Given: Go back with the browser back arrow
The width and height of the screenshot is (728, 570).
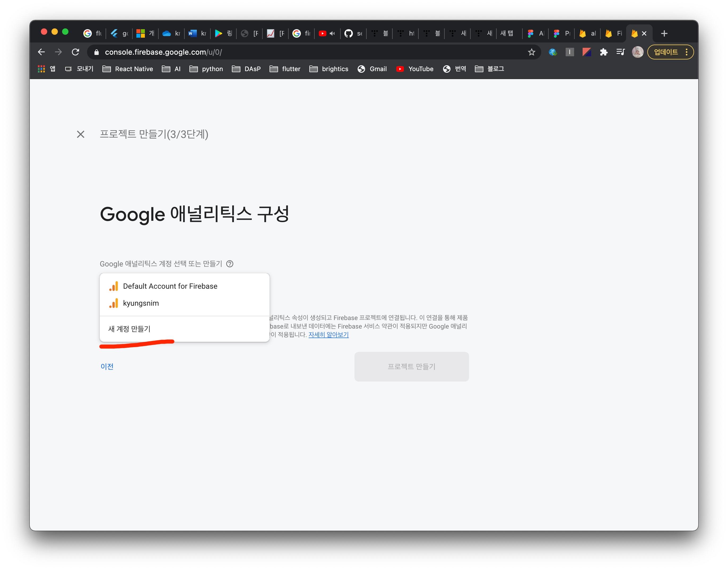Looking at the screenshot, I should [41, 52].
